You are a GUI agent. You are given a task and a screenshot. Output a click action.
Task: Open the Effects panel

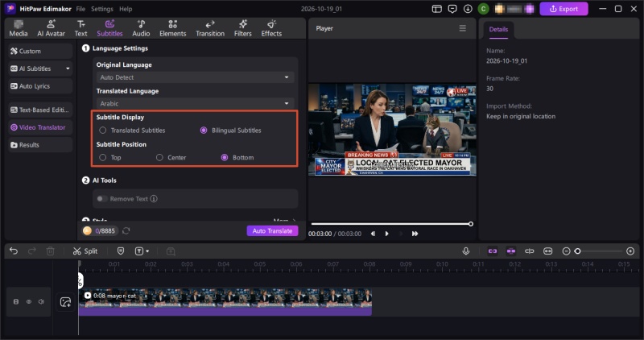pos(271,28)
